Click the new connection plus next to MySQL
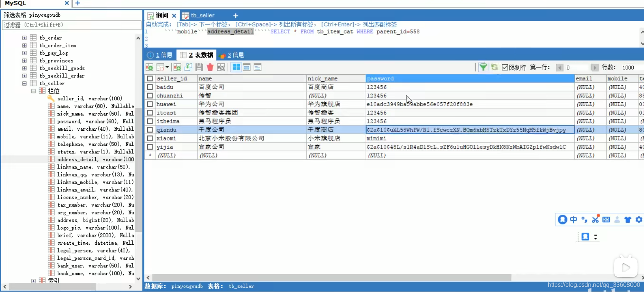The width and height of the screenshot is (644, 292). [x=78, y=3]
